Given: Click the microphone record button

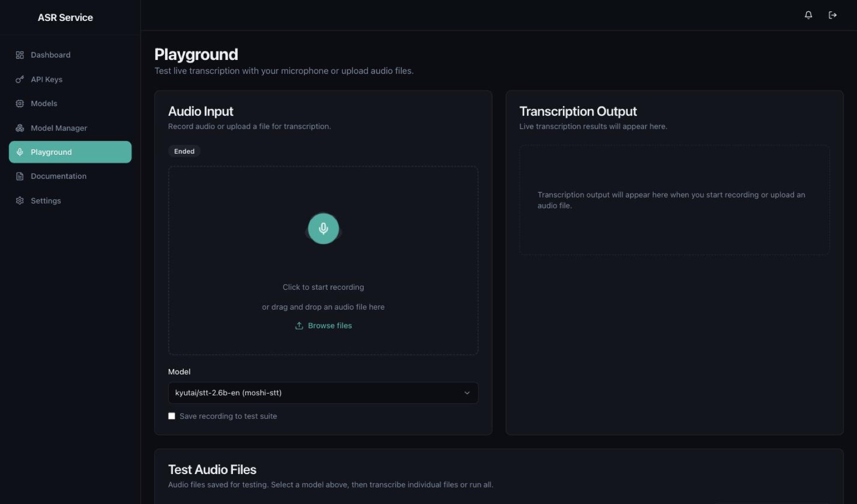Looking at the screenshot, I should point(323,229).
